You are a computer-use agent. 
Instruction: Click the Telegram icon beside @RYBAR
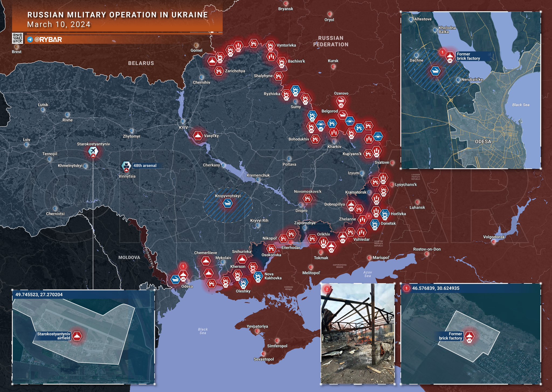30,40
